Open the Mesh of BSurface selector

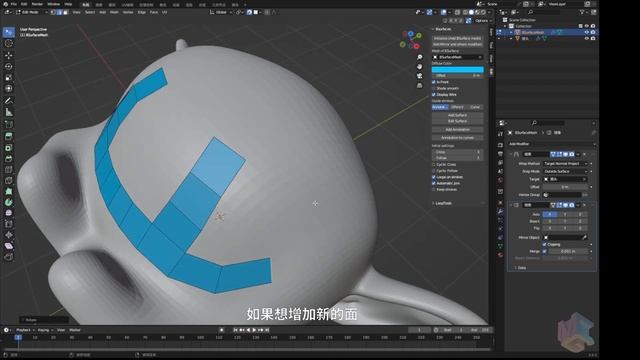(458, 57)
